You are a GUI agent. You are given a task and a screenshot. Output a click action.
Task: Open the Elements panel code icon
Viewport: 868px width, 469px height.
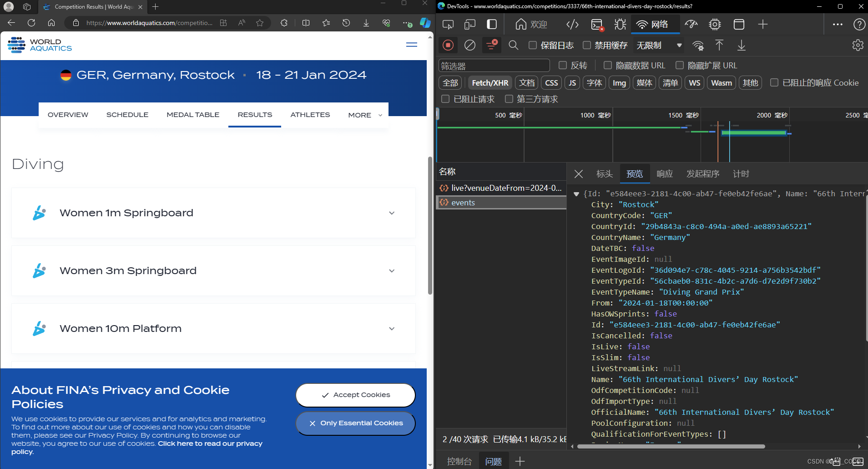pos(572,24)
